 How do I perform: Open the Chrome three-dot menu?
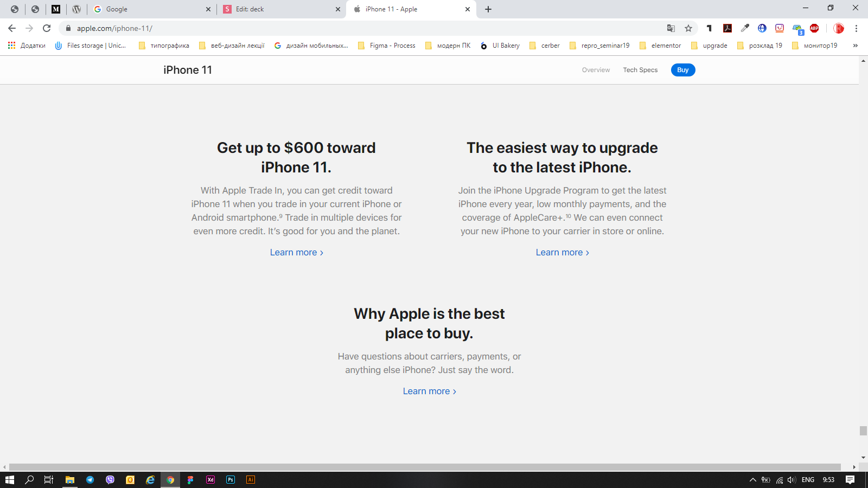[x=856, y=28]
